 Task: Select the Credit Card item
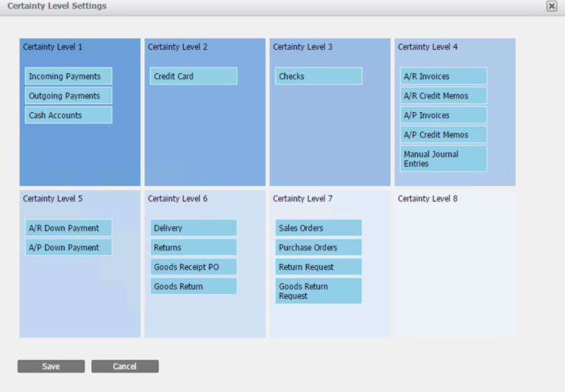(193, 77)
